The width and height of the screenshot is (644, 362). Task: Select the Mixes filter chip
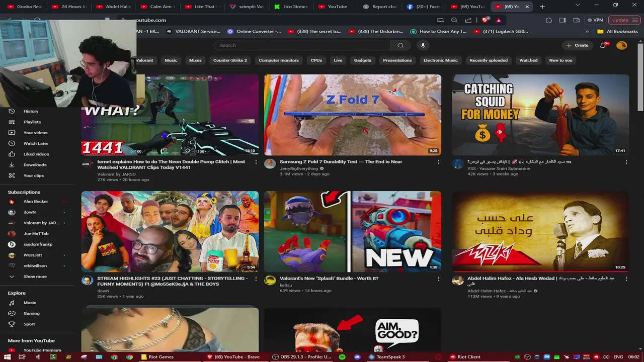click(195, 60)
